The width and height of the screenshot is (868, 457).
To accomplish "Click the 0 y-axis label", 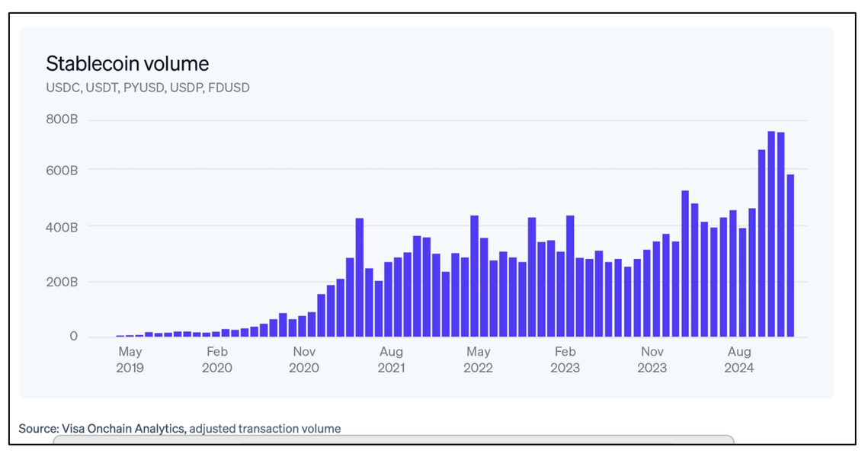I will click(73, 337).
